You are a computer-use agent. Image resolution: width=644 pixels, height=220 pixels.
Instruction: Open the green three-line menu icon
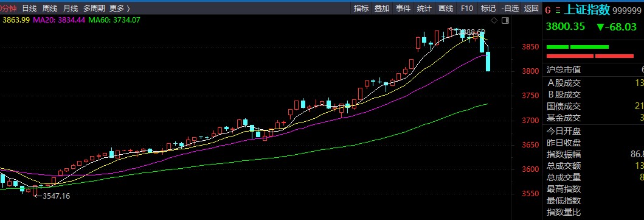pyautogui.click(x=557, y=10)
